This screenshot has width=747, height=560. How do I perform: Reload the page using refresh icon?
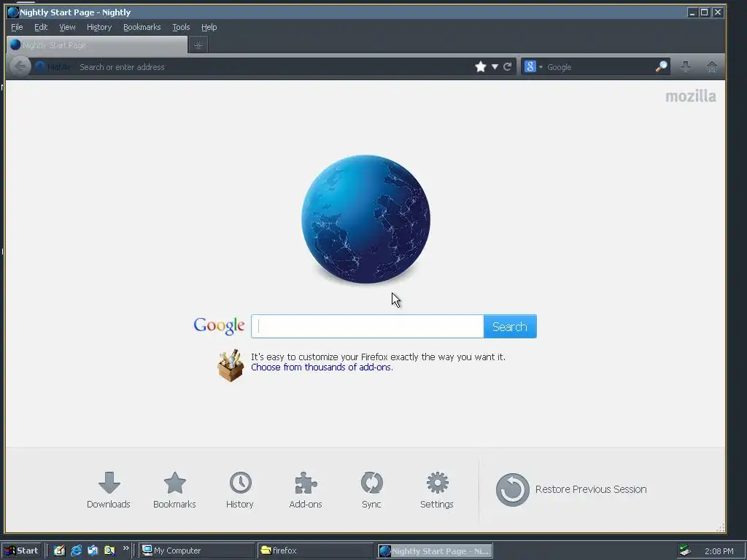(508, 66)
